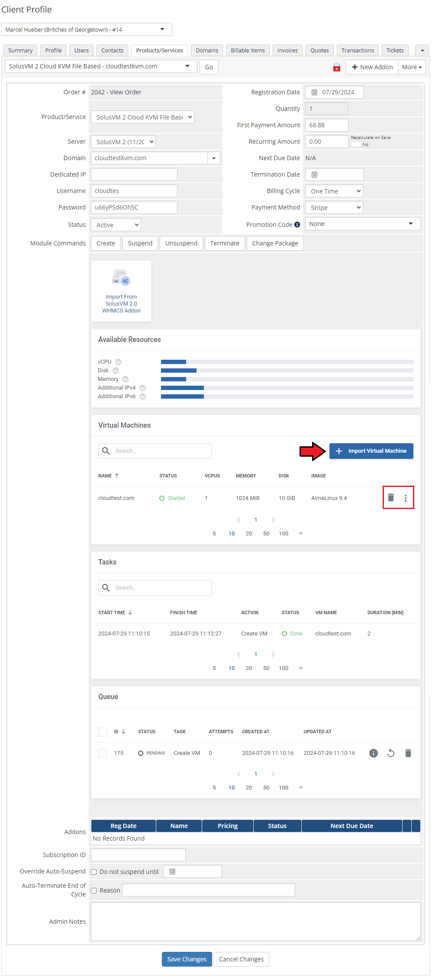Viewport: 432px width, 980px height.
Task: Open Additional IPv6 help icon
Action: coord(142,397)
